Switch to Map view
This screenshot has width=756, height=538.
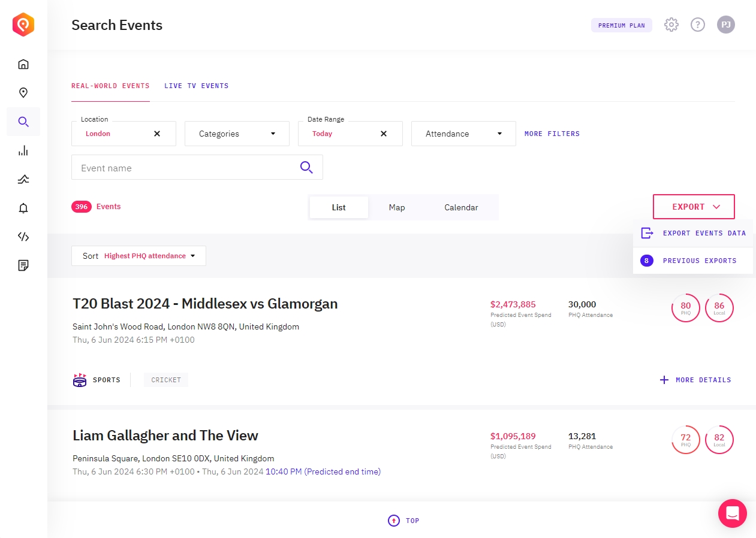click(x=397, y=207)
